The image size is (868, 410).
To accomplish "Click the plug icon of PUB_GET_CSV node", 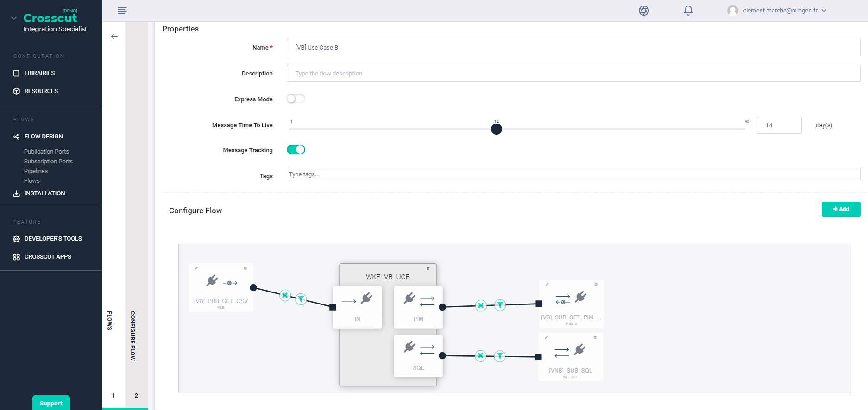I will [x=212, y=280].
